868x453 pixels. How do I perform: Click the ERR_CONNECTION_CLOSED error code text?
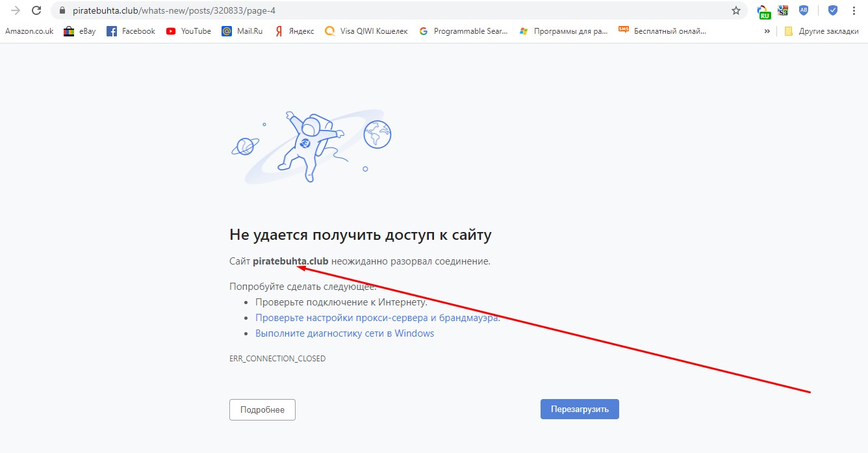(277, 358)
